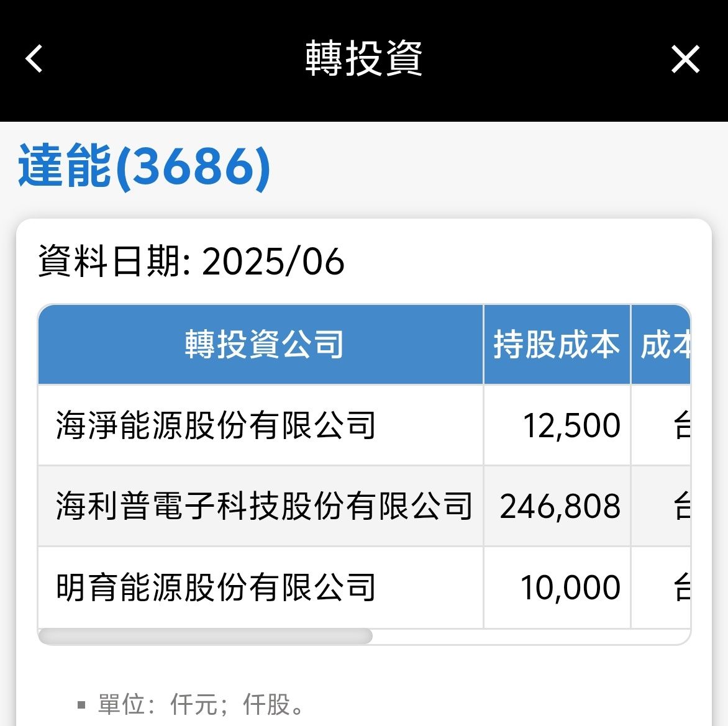Open the 達能(3686) stock heading
728x726 pixels.
(144, 166)
